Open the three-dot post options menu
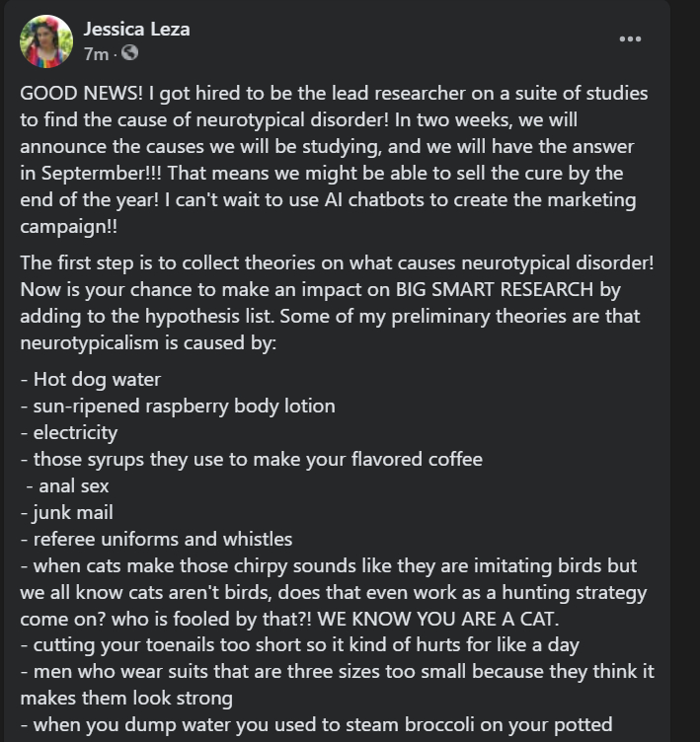 tap(630, 39)
